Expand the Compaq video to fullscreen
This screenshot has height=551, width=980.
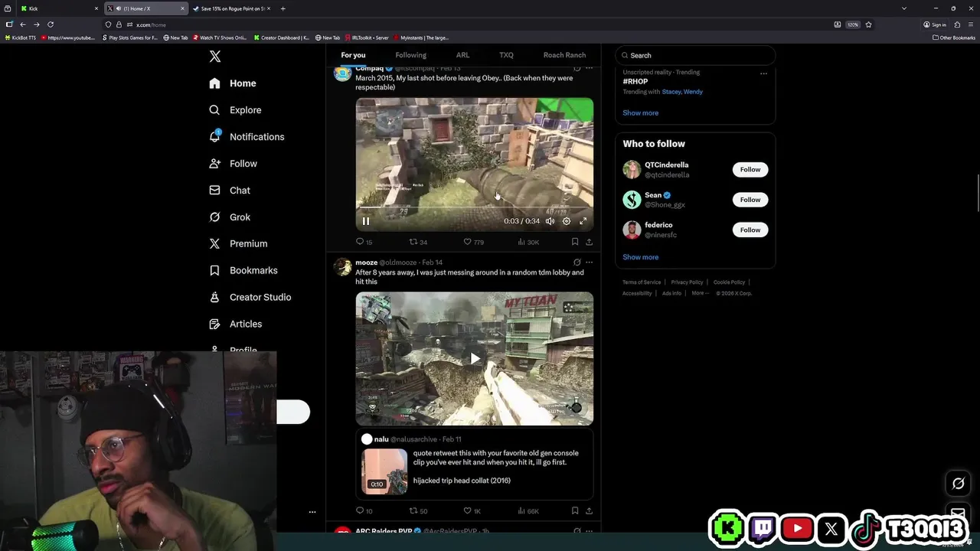pyautogui.click(x=583, y=221)
